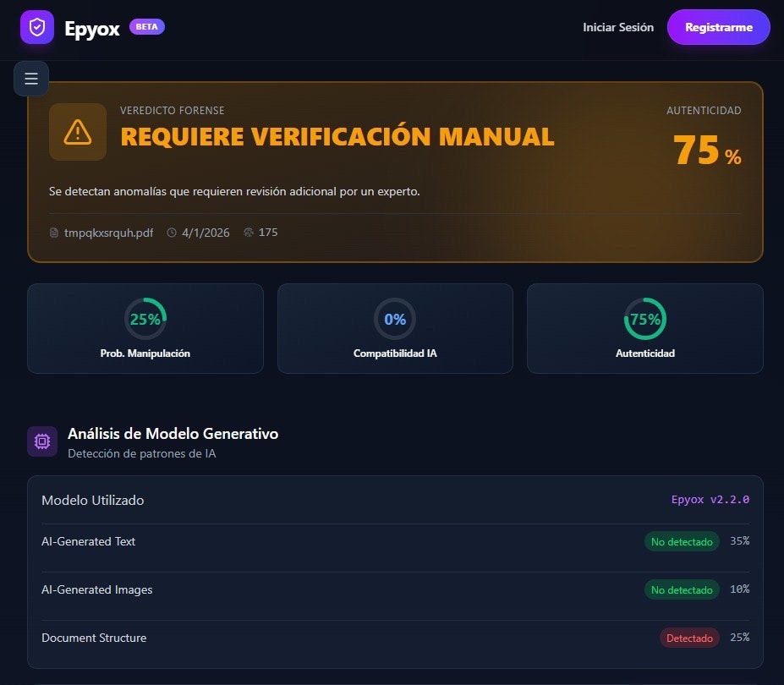
Task: Click the Modelo Utilizado row label
Action: (92, 501)
